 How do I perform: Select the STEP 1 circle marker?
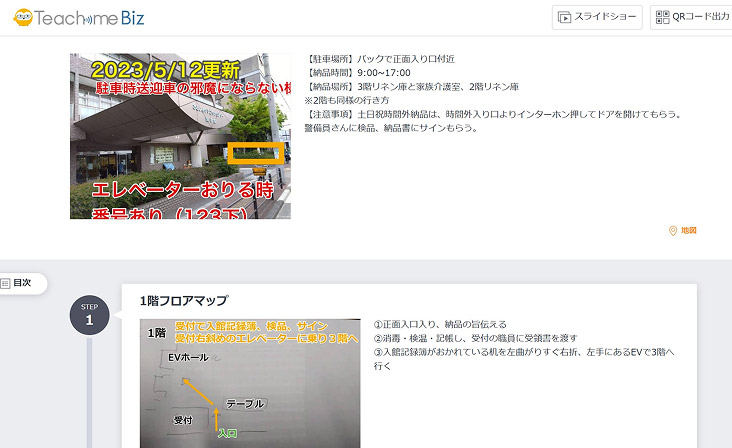click(90, 315)
